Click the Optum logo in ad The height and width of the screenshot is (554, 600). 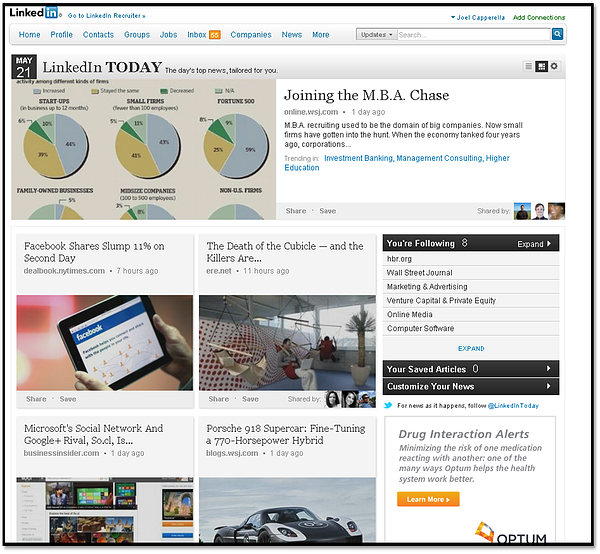click(510, 533)
